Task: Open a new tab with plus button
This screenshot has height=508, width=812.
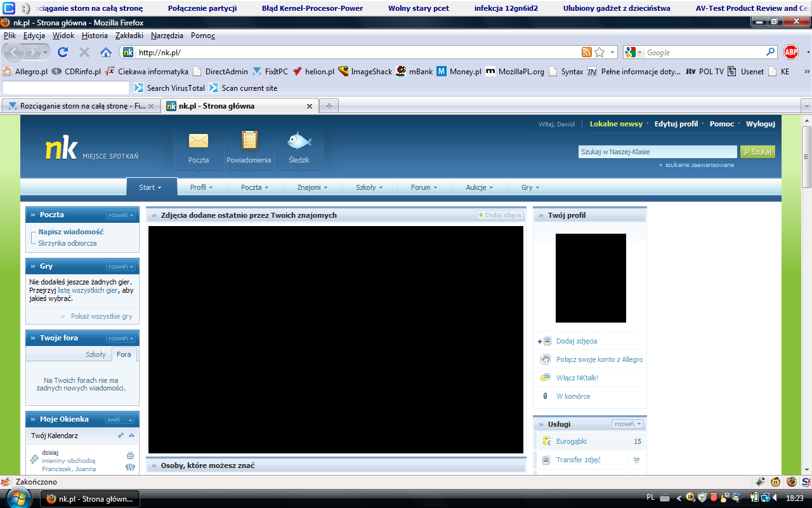Action: (x=329, y=106)
